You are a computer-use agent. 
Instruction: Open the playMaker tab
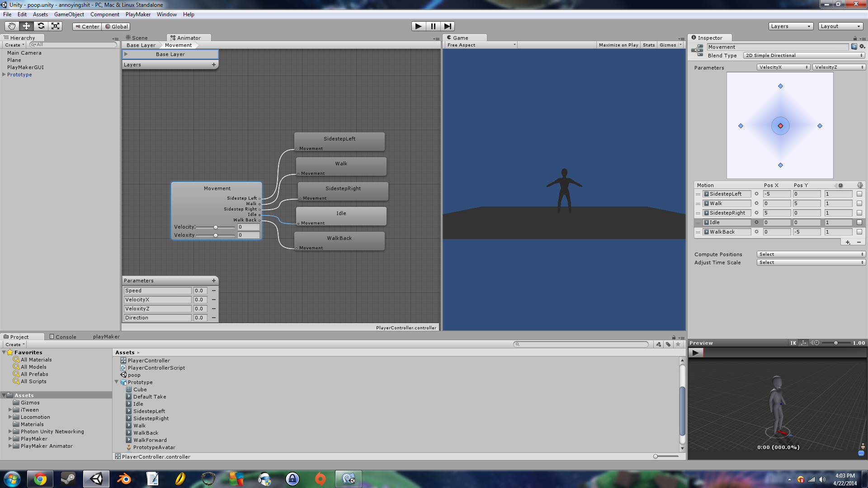point(106,337)
